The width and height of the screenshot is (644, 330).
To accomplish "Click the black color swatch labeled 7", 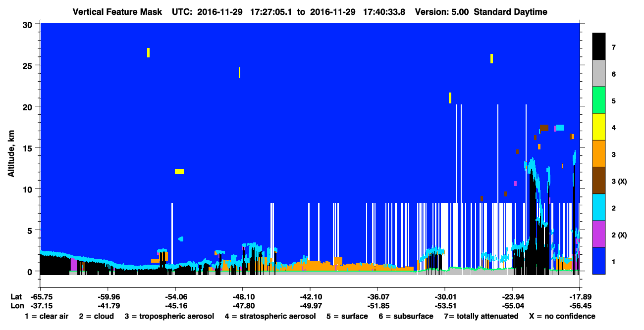I will [x=599, y=47].
